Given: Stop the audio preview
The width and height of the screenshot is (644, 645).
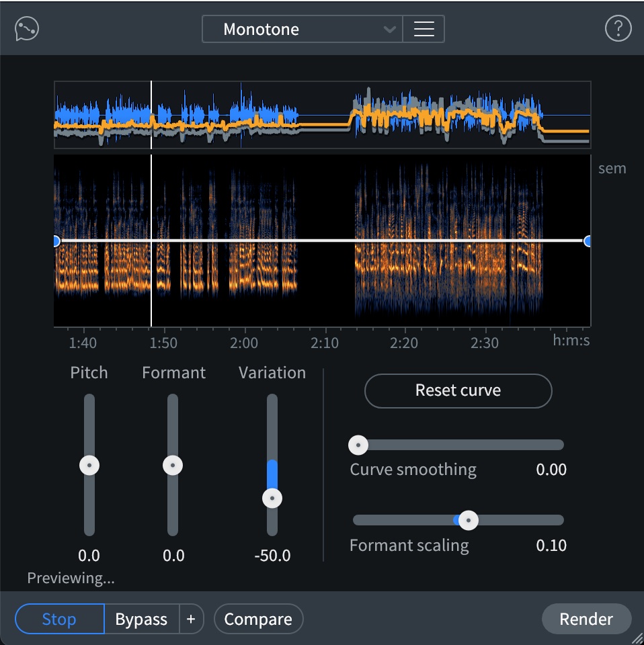Looking at the screenshot, I should pyautogui.click(x=58, y=619).
